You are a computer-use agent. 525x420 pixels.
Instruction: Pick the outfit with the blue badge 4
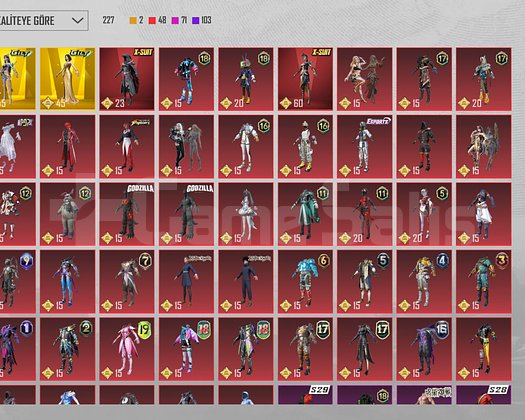(424, 282)
